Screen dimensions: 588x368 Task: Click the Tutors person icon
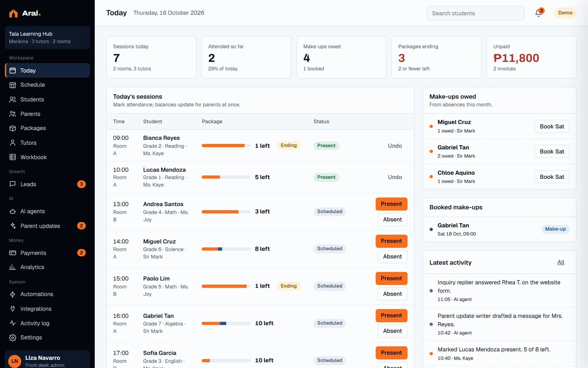coord(13,143)
